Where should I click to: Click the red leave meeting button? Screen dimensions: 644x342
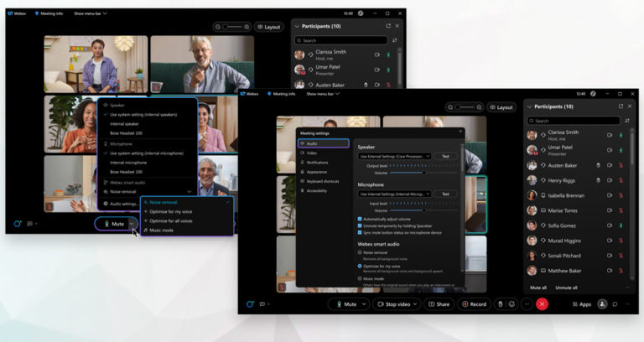click(x=543, y=304)
